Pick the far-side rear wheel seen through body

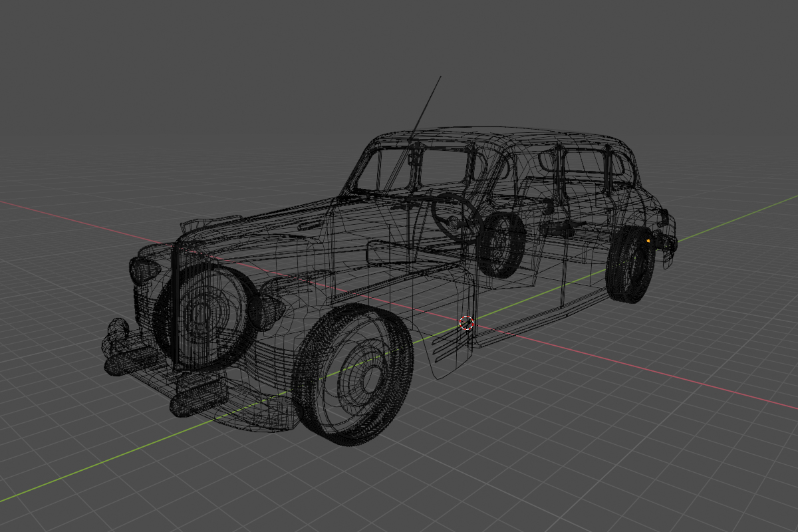click(502, 244)
